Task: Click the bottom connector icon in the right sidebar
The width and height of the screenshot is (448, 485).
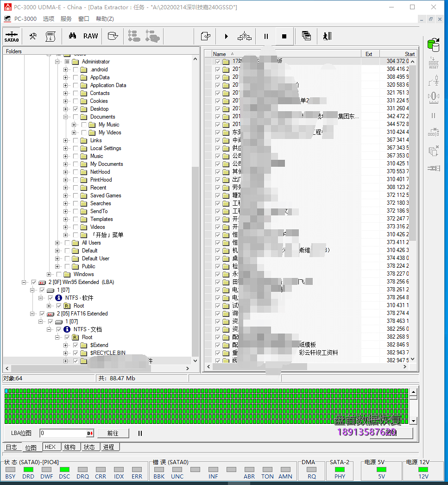Action: [434, 169]
